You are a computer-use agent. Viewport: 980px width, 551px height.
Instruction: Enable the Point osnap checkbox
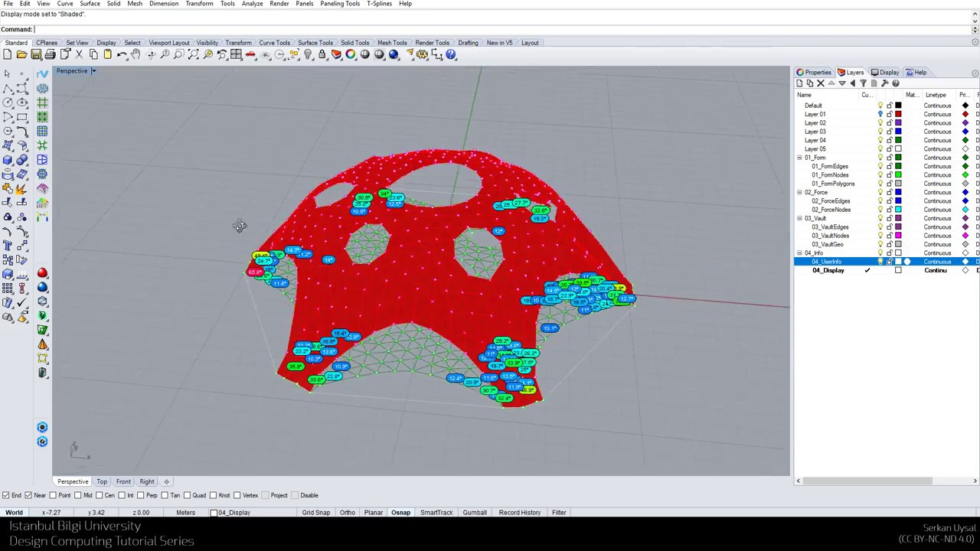pyautogui.click(x=54, y=495)
